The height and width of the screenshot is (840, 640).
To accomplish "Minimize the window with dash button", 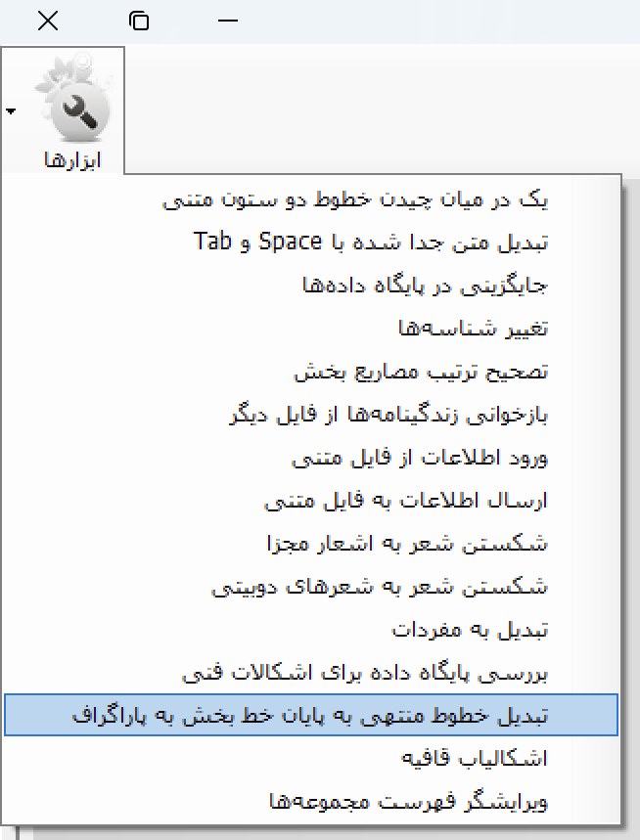I will coord(228,21).
